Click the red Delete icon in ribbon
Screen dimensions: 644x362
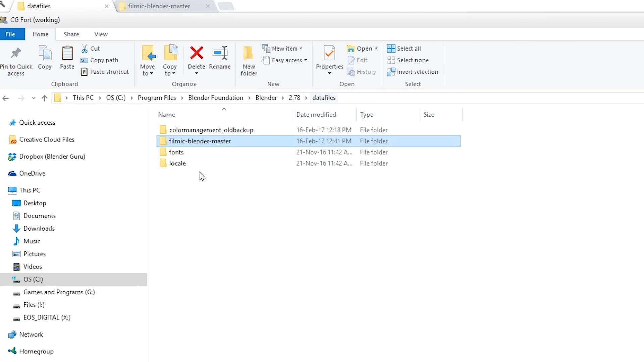197,54
